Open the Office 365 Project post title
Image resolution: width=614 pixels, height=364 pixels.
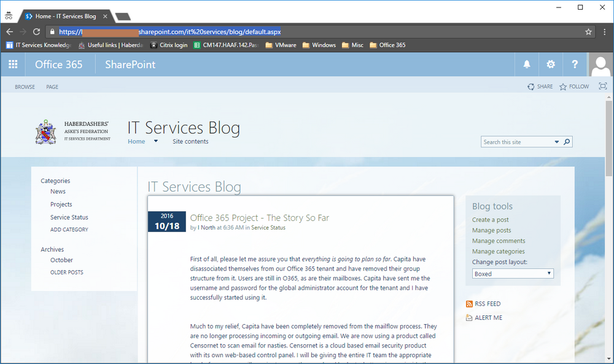point(260,218)
